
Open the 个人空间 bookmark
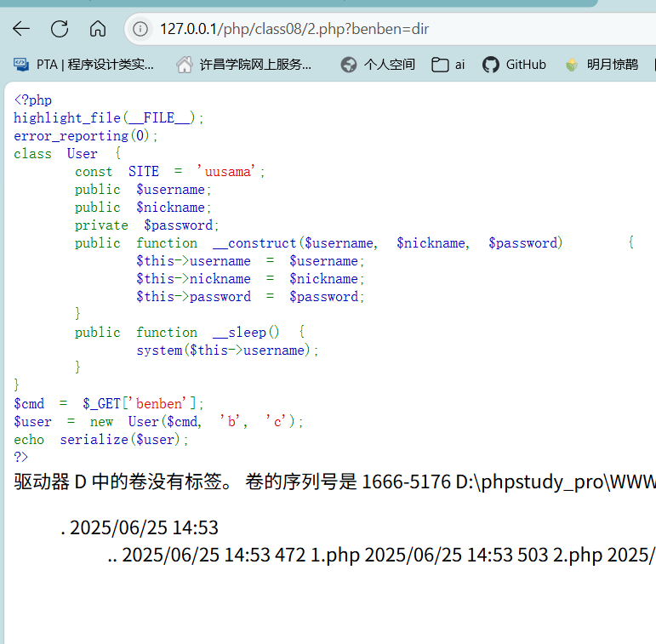click(x=378, y=65)
